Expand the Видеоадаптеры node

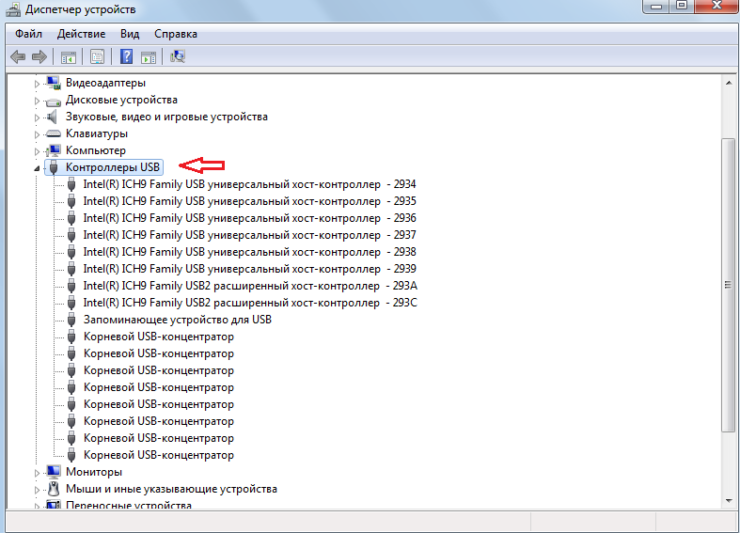coord(37,84)
